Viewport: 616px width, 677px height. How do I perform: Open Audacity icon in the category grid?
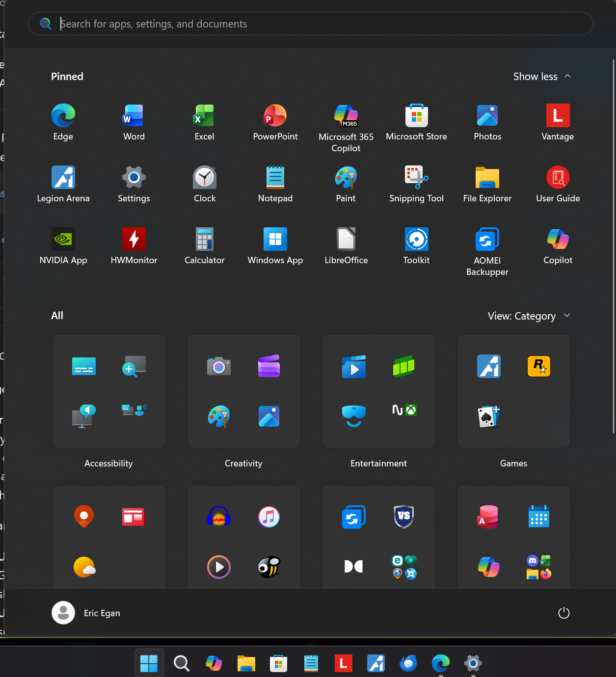[219, 516]
